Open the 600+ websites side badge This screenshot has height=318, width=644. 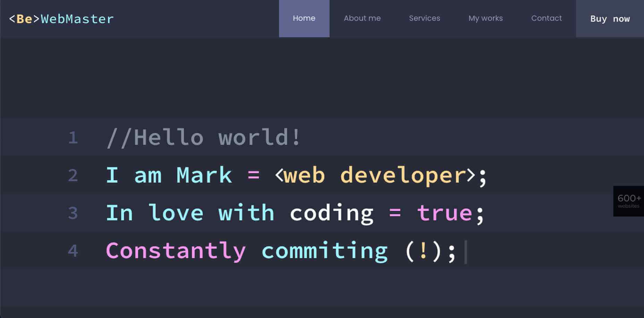click(x=628, y=201)
